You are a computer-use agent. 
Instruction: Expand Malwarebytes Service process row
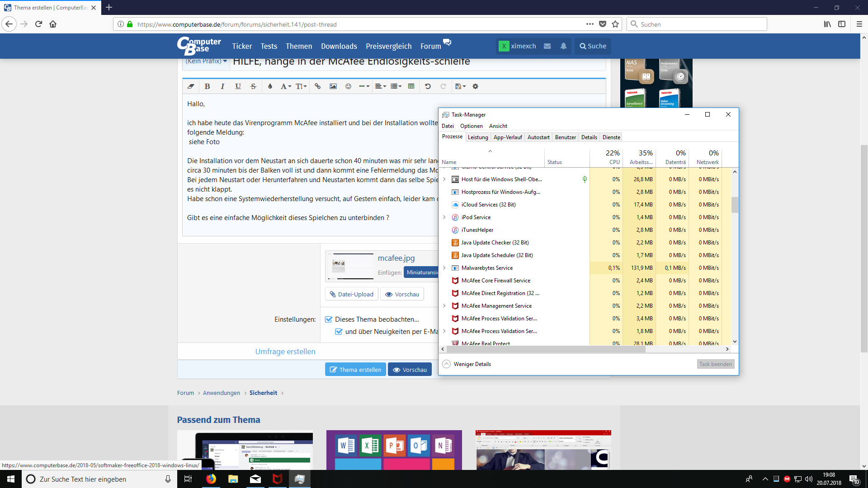444,268
